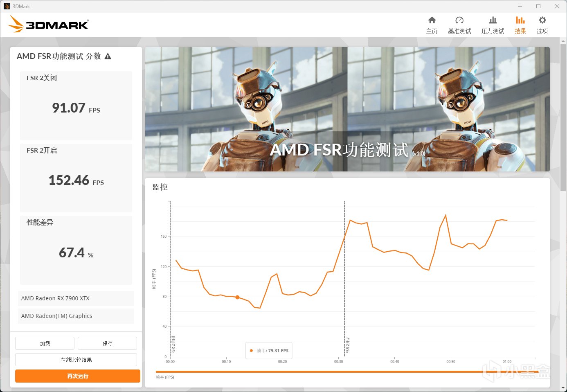The image size is (567, 392).
Task: Click the 00:10 time axis label
Action: pyautogui.click(x=226, y=362)
